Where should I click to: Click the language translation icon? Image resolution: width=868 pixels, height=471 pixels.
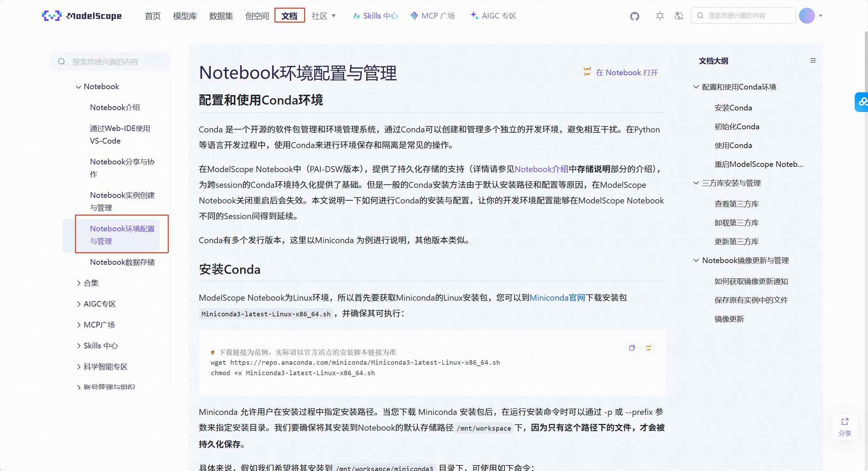tap(679, 16)
